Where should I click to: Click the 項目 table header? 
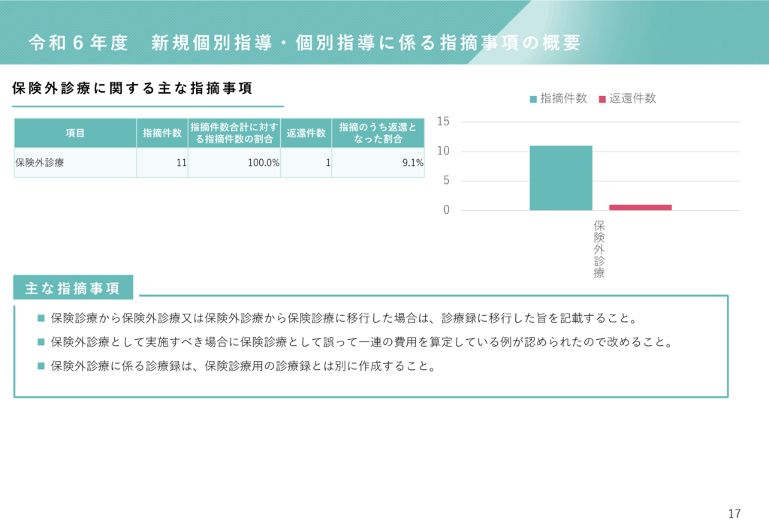pyautogui.click(x=75, y=134)
